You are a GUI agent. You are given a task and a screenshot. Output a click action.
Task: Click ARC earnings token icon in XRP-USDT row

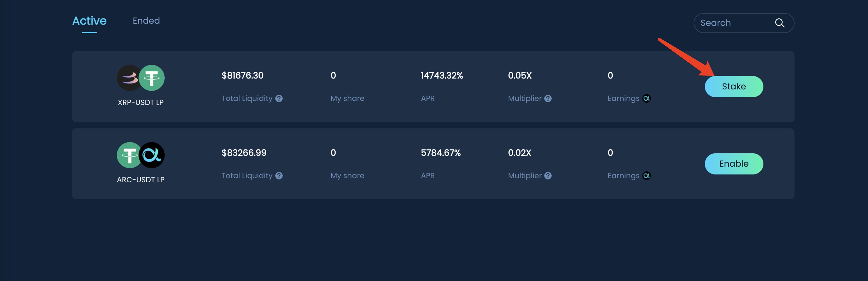(646, 98)
